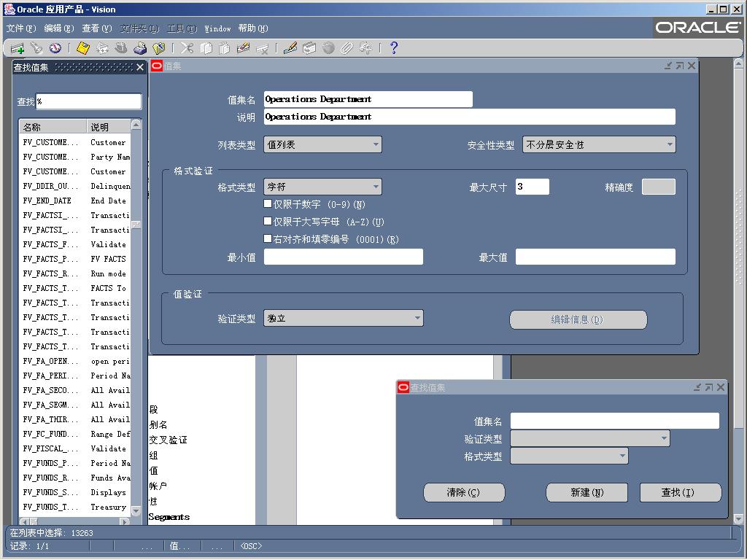The image size is (747, 560).
Task: Minimize the 查找值集 dialog window
Action: (697, 387)
